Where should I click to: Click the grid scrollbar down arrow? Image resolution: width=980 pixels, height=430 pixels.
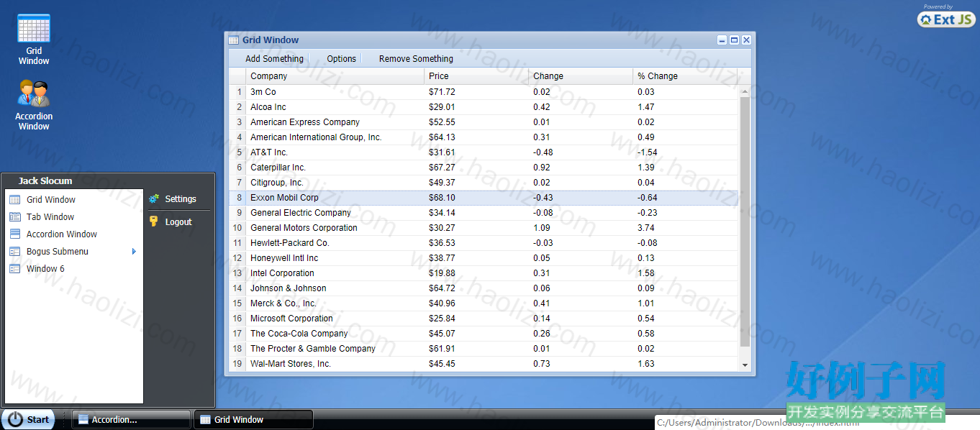[x=745, y=365]
